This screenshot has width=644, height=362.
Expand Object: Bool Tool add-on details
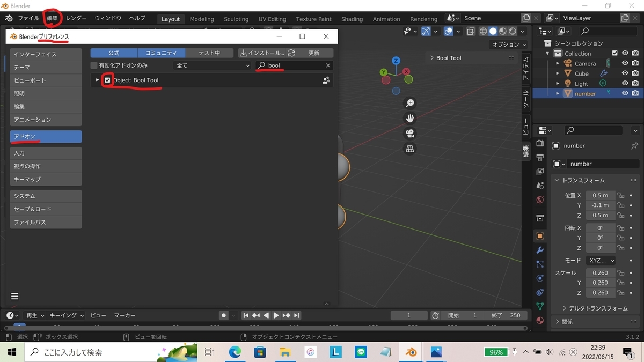(x=98, y=80)
